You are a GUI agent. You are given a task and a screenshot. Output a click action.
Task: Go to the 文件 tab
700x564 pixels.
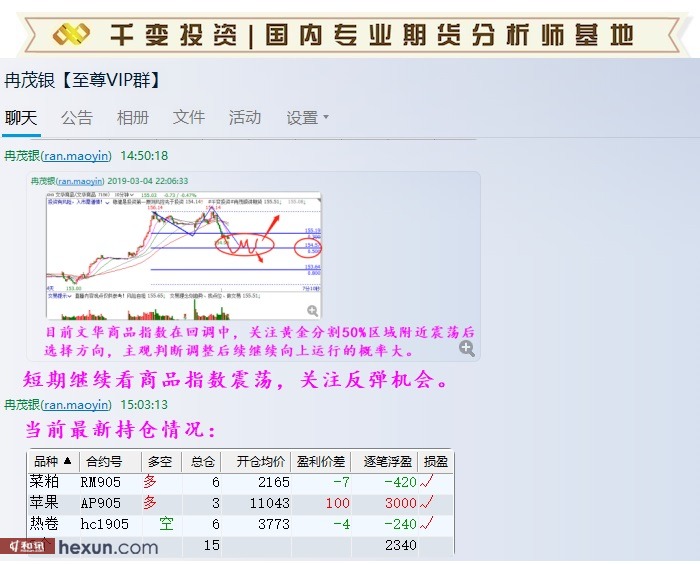pos(189,118)
